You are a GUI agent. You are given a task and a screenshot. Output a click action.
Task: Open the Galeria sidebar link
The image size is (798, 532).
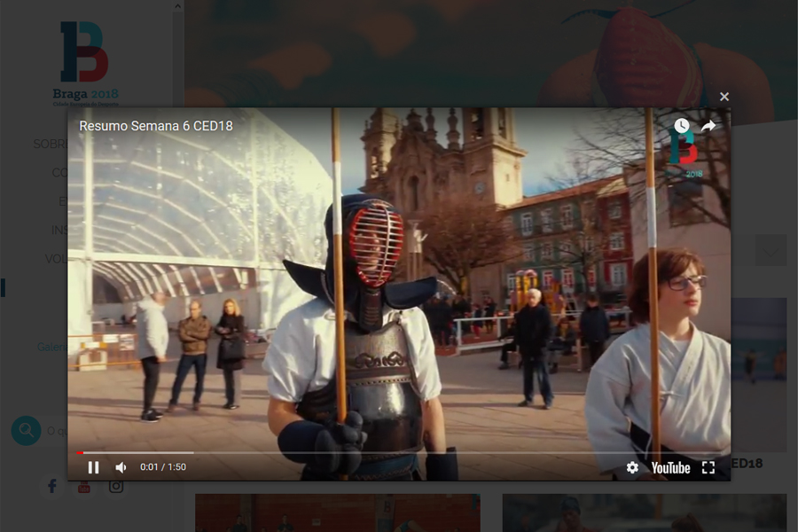[x=52, y=348]
